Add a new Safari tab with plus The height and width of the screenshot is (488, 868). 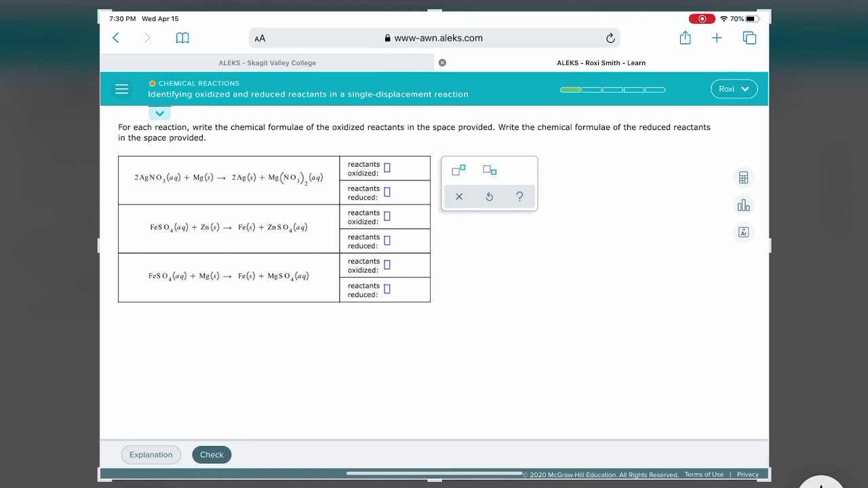[717, 38]
